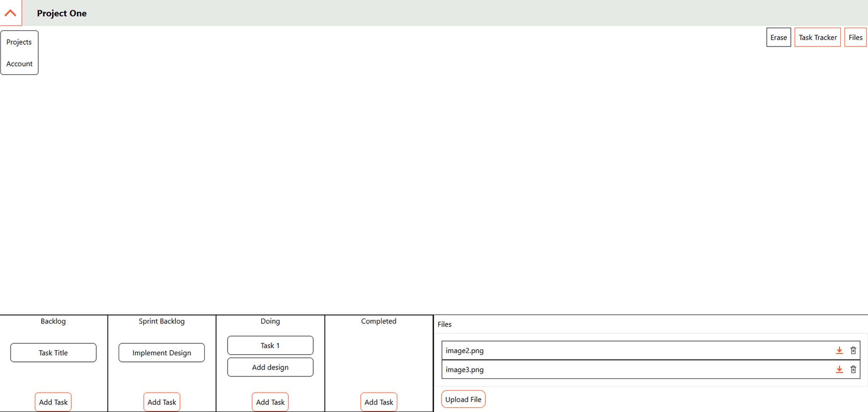The height and width of the screenshot is (412, 868).
Task: Toggle the Task Tracker panel
Action: [818, 37]
